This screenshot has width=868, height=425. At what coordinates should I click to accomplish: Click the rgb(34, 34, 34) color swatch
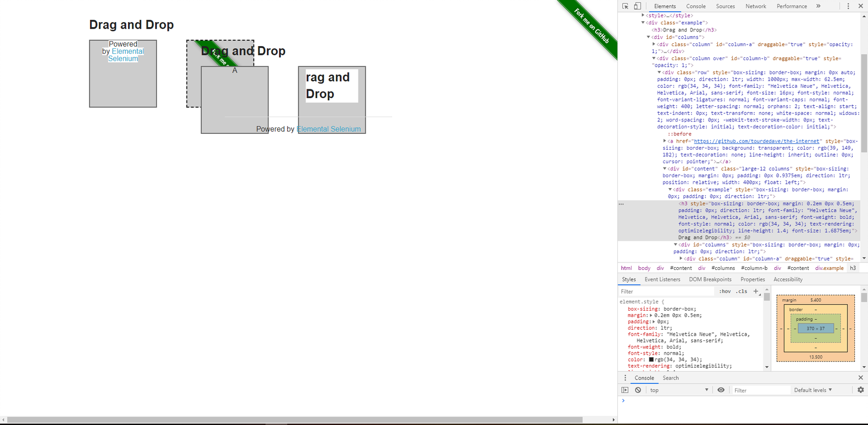[x=651, y=359]
